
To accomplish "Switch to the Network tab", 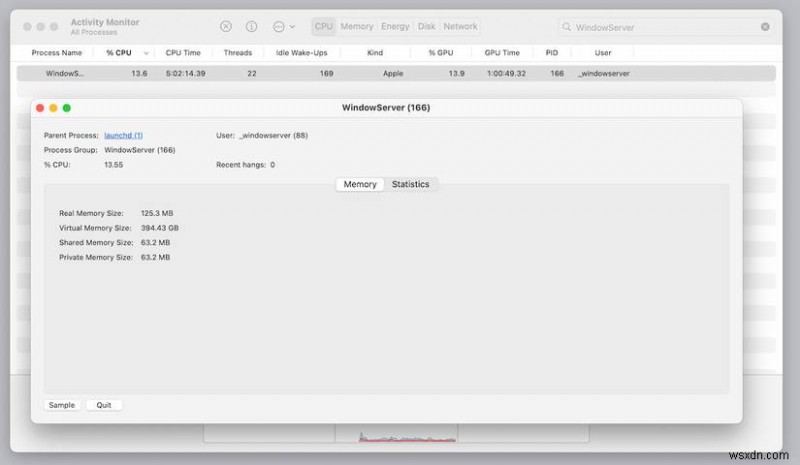I will tap(460, 27).
